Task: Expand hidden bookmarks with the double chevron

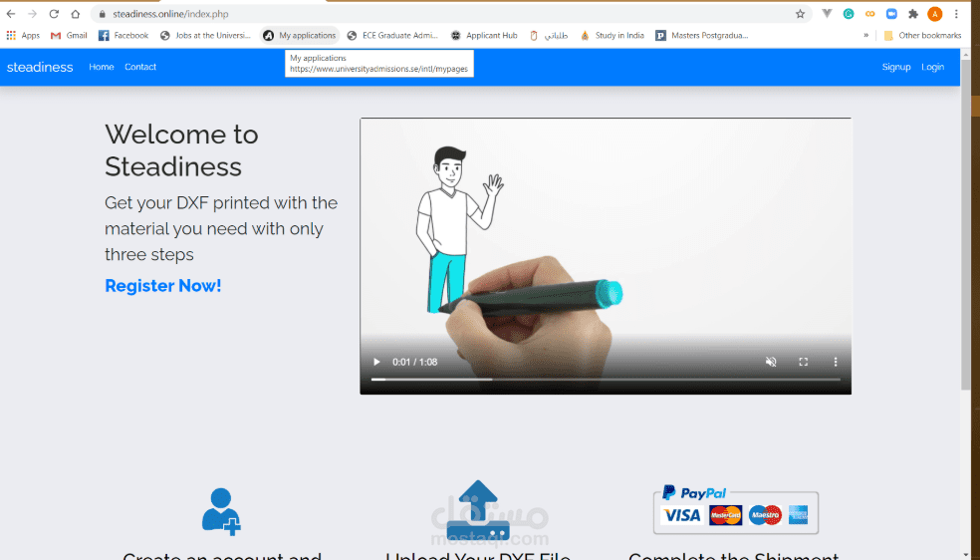Action: pyautogui.click(x=865, y=36)
